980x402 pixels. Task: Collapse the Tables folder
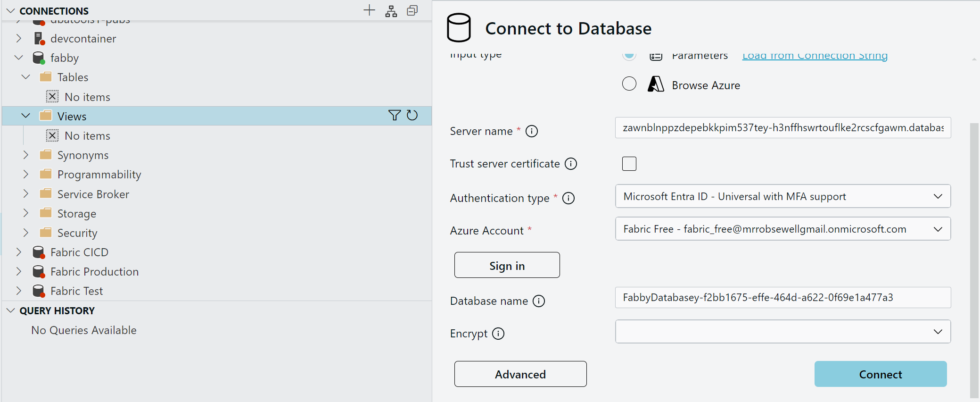(x=26, y=77)
